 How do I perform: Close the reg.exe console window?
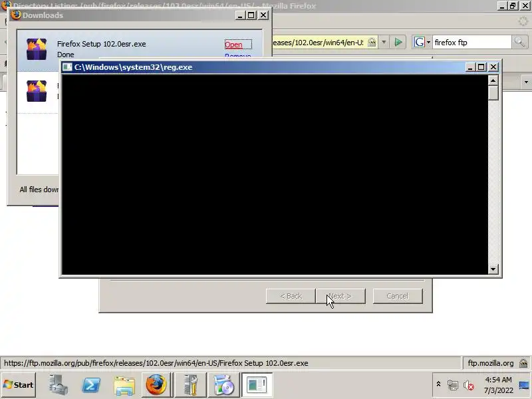click(x=493, y=67)
